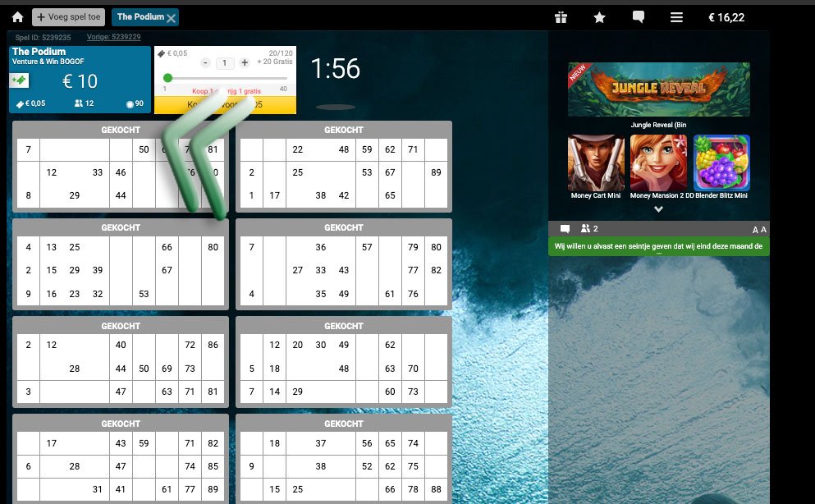Select larger chat font size A
This screenshot has height=504, width=815.
pos(763,229)
